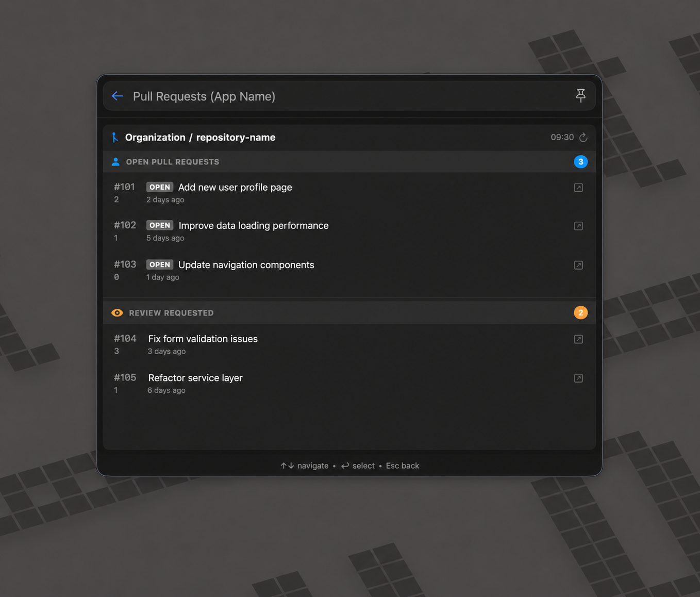Open PR #101 in browser

[x=578, y=188]
